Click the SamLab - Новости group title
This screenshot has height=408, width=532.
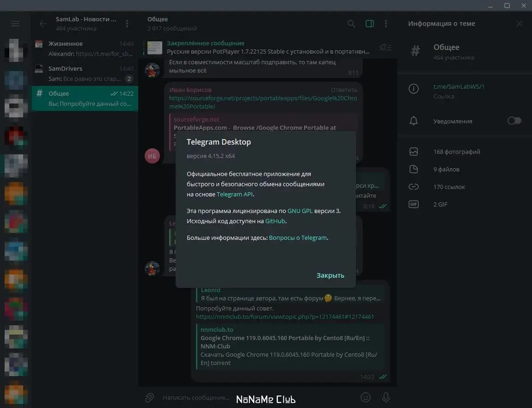[x=86, y=19]
